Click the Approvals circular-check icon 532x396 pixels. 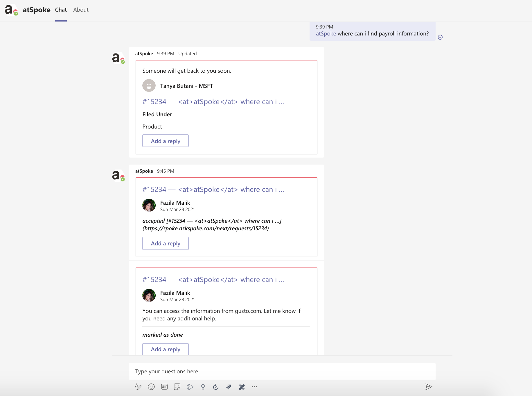tap(216, 387)
